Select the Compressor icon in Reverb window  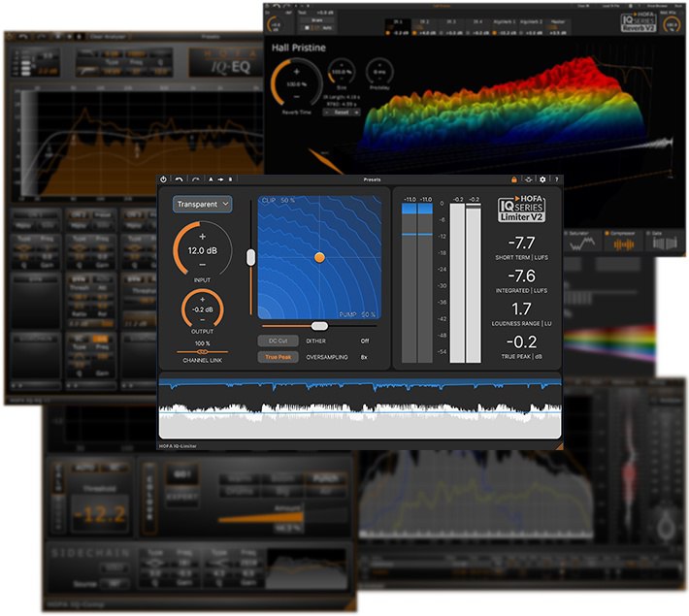click(x=624, y=244)
